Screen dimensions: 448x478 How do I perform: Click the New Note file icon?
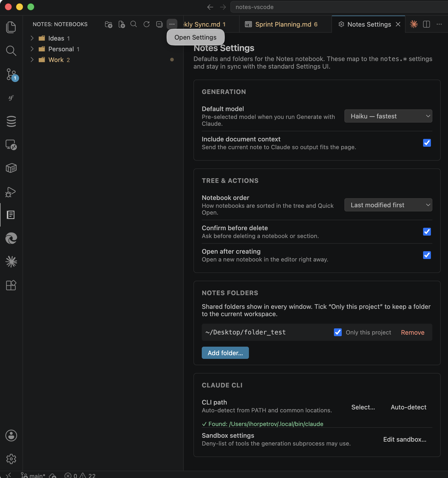click(121, 24)
